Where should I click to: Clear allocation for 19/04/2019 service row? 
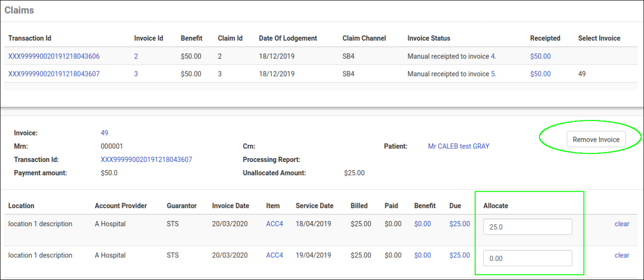point(622,255)
